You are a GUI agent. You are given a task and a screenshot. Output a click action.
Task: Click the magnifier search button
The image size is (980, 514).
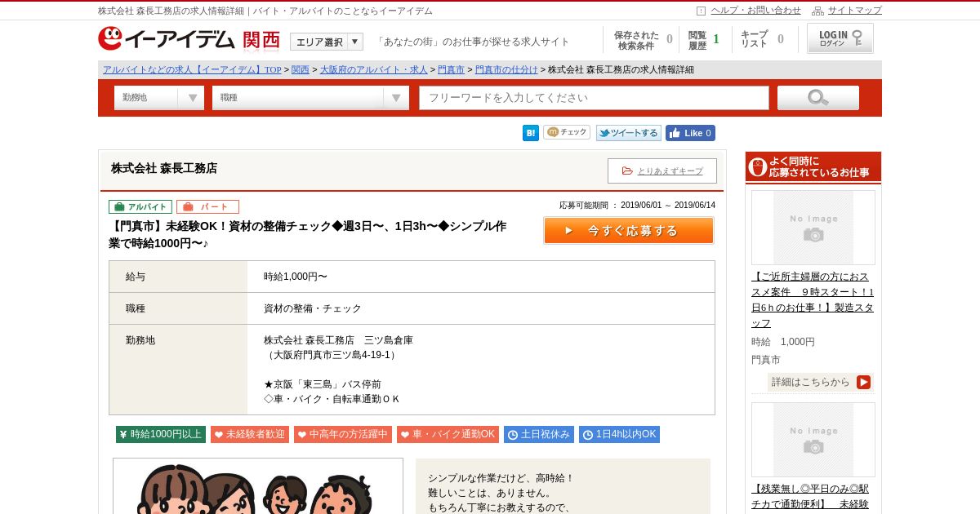(817, 98)
